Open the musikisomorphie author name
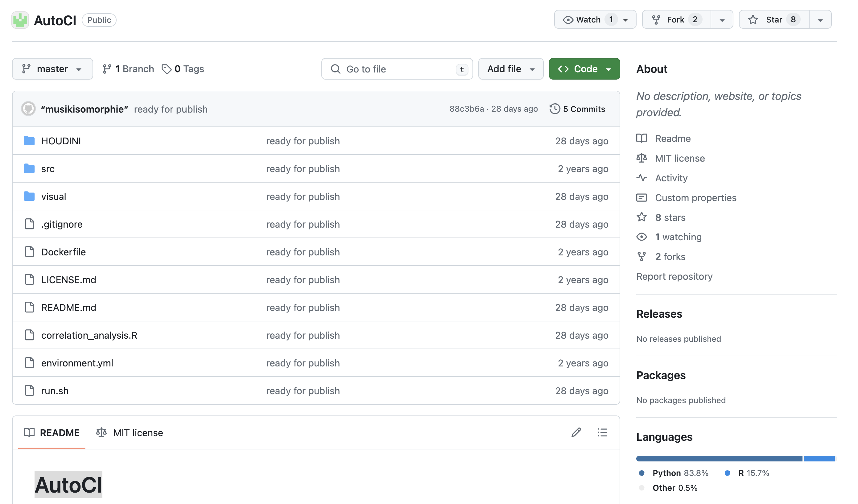 coord(85,109)
